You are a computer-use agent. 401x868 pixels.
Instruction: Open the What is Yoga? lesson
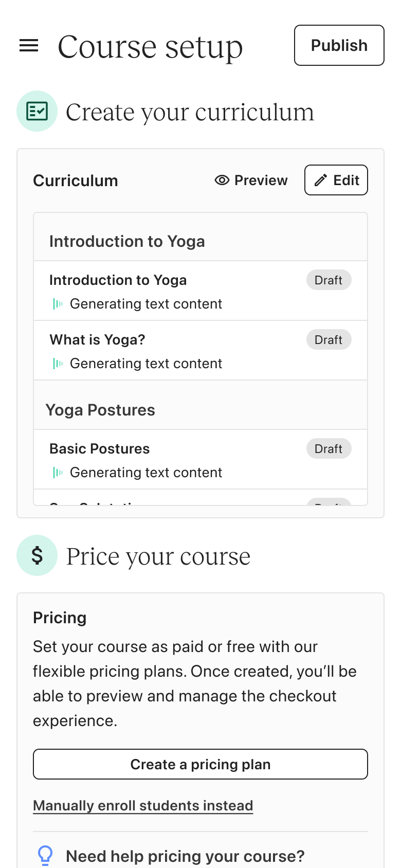click(x=98, y=340)
